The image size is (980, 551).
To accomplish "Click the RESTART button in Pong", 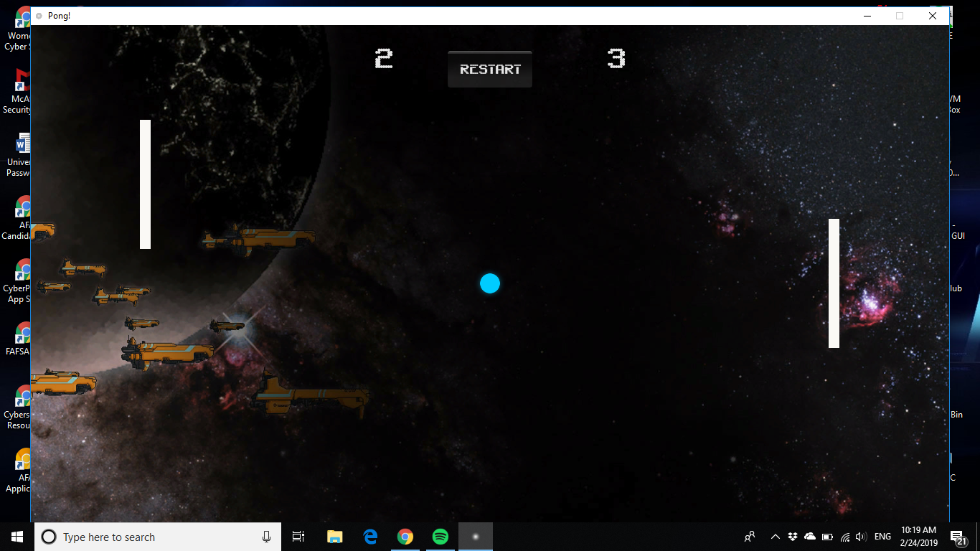I will click(490, 70).
